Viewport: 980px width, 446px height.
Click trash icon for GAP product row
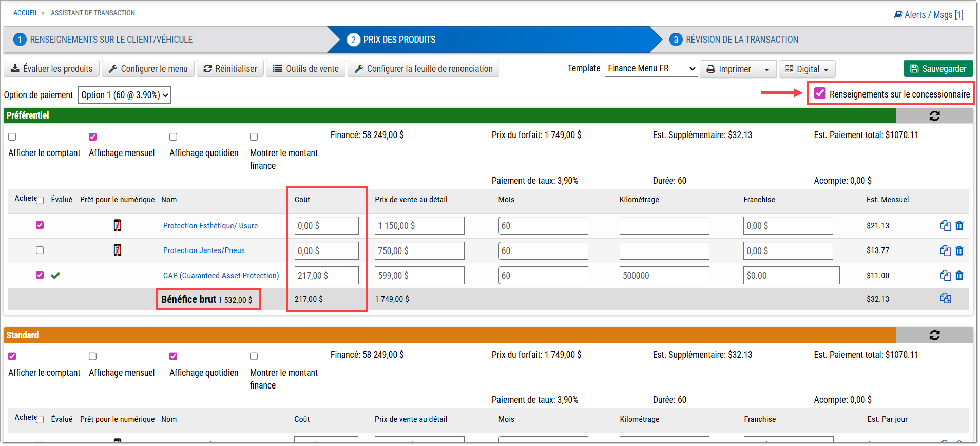coord(959,276)
